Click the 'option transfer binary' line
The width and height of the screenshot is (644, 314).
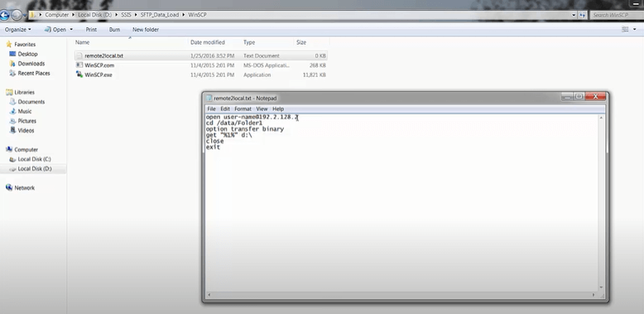tap(245, 129)
